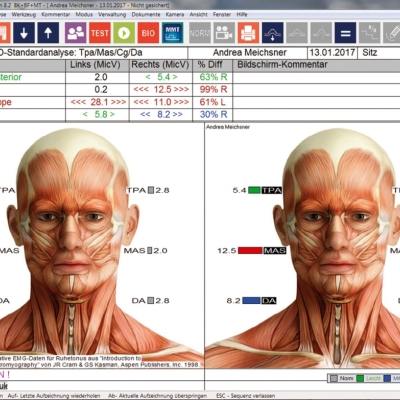
Task: Open the purple patients icon
Action: click(x=75, y=33)
